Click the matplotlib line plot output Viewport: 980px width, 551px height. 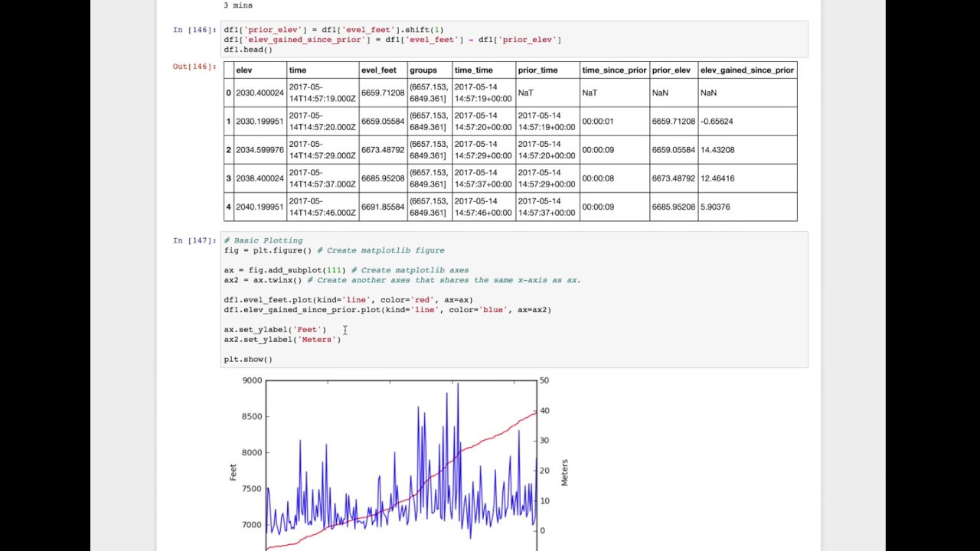400,463
